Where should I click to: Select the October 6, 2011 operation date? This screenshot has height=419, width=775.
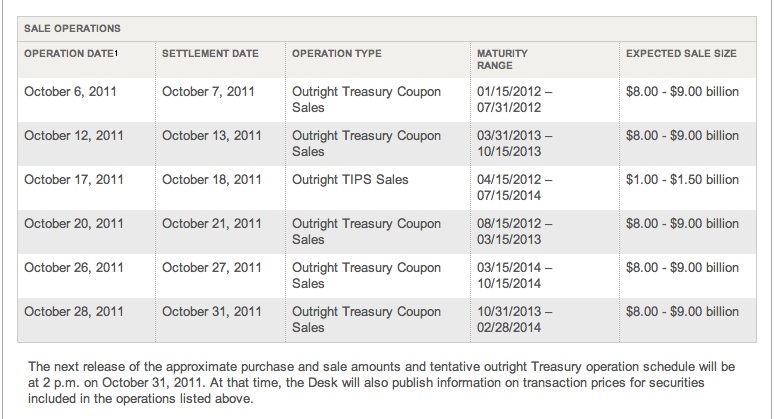pyautogui.click(x=70, y=92)
